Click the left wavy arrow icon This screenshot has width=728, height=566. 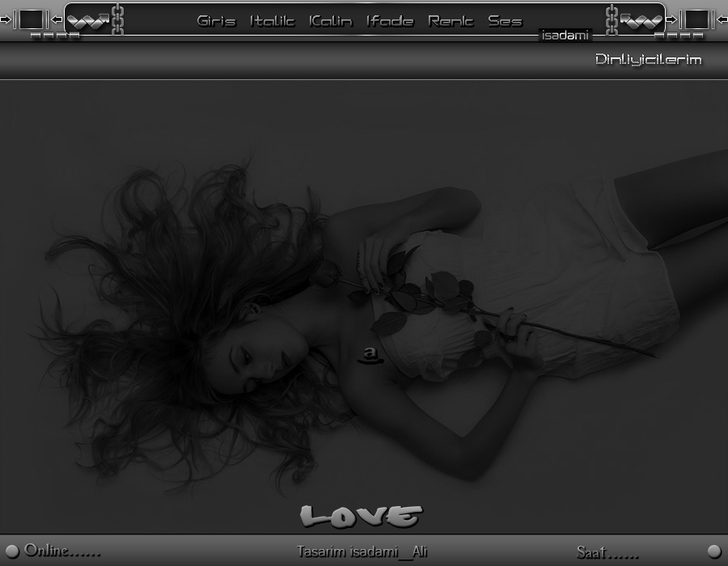click(87, 19)
